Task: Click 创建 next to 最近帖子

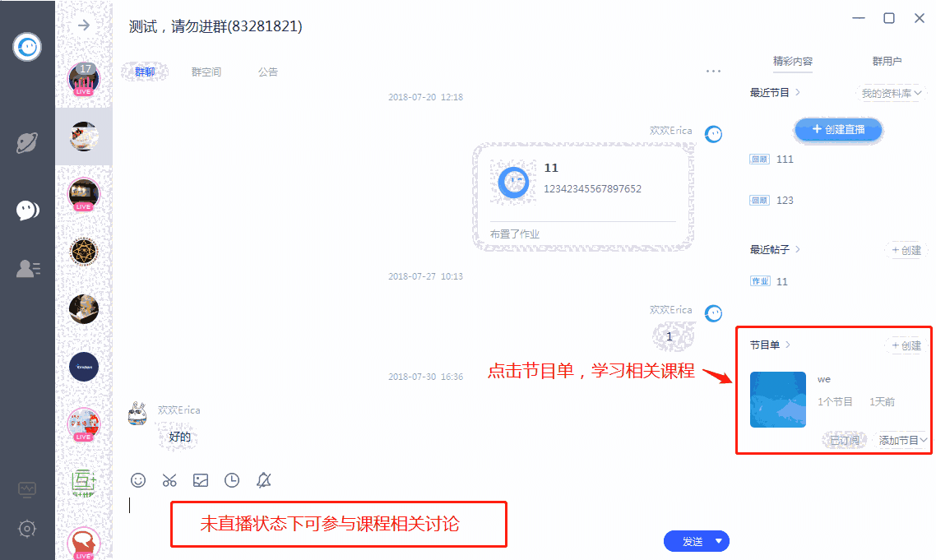Action: click(906, 250)
